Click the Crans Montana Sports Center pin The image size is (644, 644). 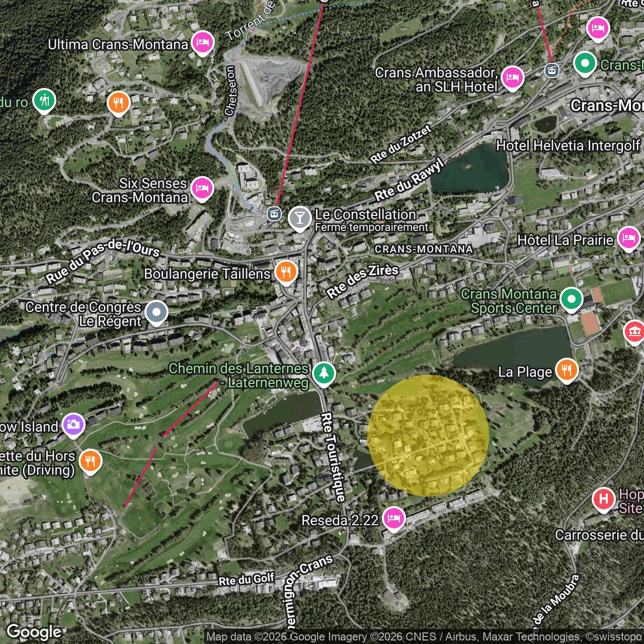[x=572, y=300]
